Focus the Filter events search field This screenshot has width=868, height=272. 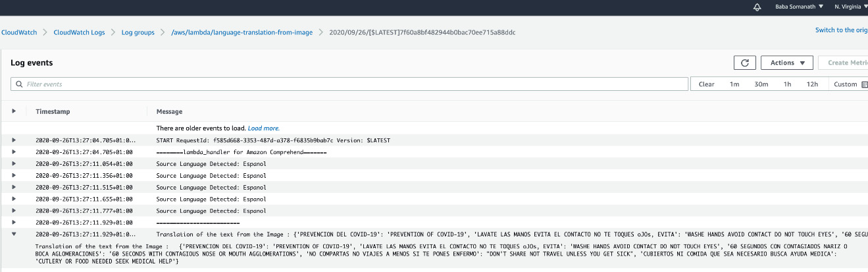349,84
